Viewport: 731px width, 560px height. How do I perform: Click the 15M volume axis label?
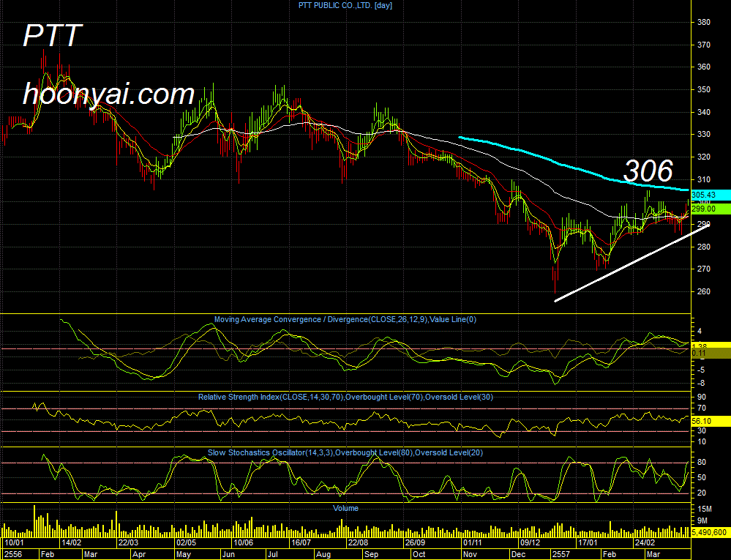[705, 509]
